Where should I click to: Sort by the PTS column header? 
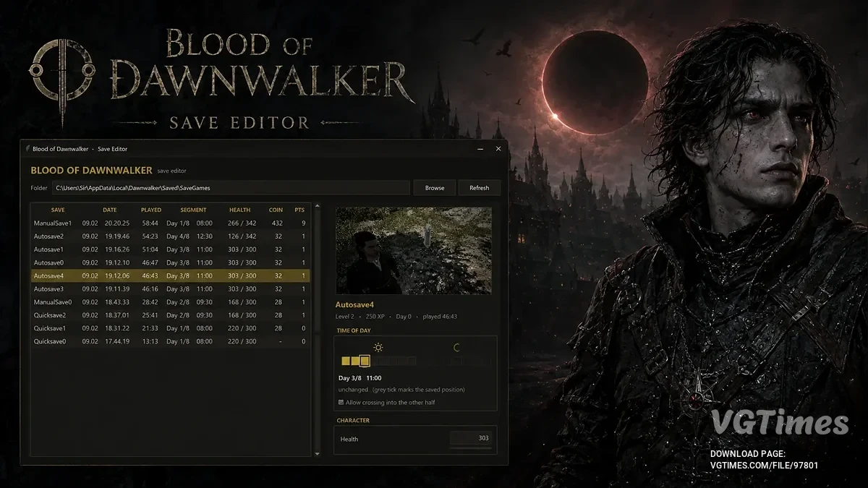[299, 210]
